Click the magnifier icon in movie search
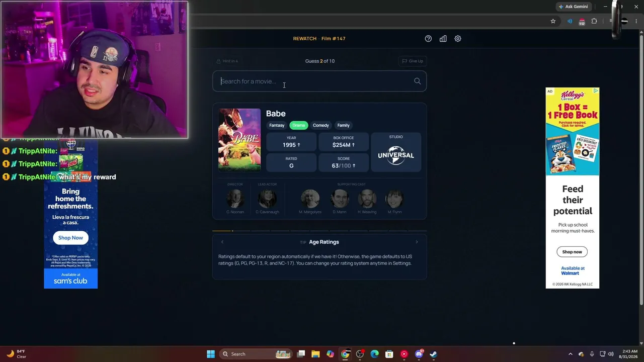Screen dimensions: 644x362 (x=417, y=81)
